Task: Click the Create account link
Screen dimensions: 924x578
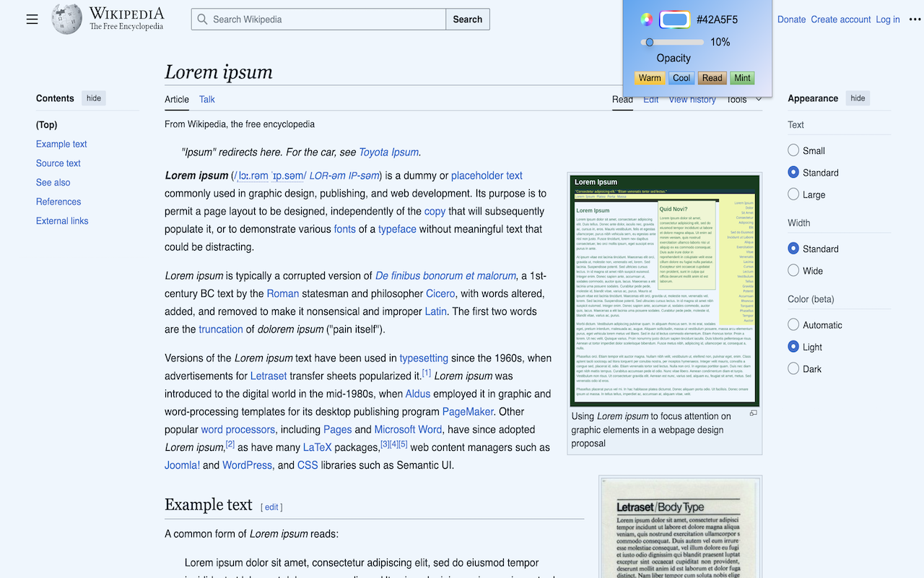Action: [841, 20]
